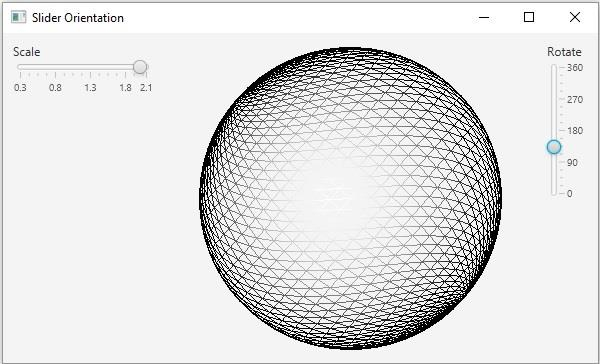
Task: Set Rotate slider to the 90 mark
Action: pos(554,162)
